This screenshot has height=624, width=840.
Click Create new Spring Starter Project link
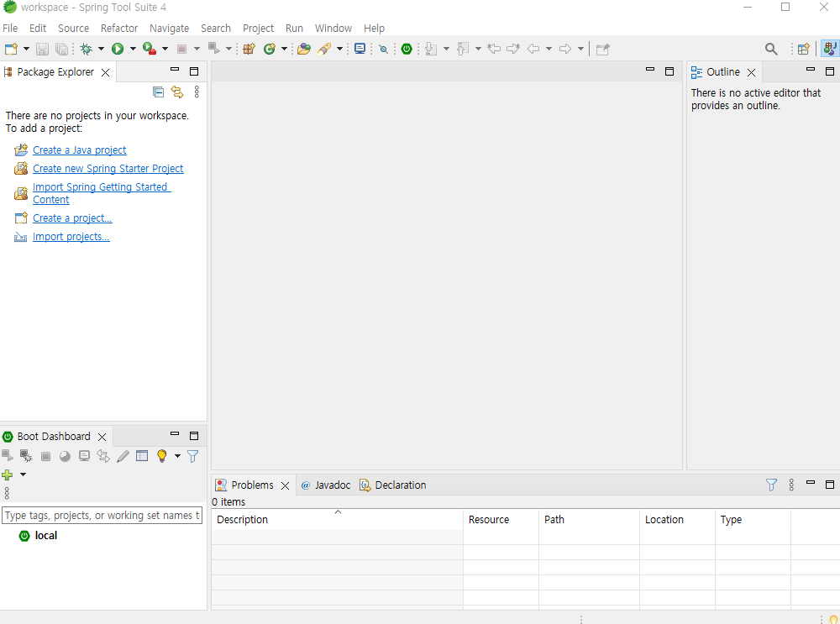(108, 168)
